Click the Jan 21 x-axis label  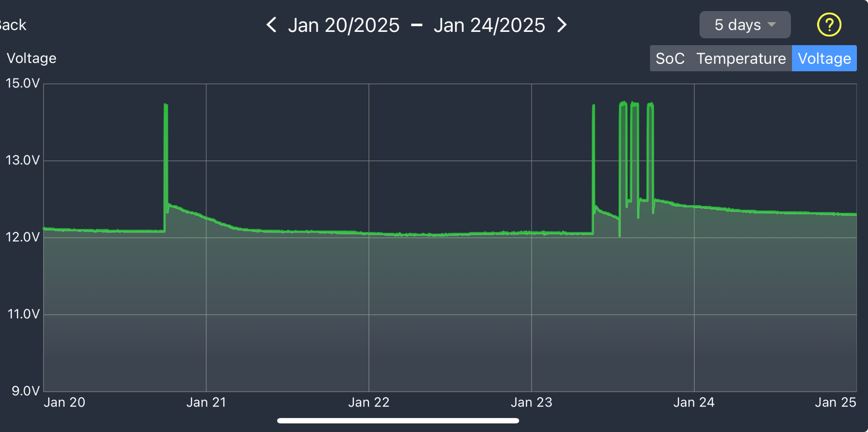[x=206, y=402]
